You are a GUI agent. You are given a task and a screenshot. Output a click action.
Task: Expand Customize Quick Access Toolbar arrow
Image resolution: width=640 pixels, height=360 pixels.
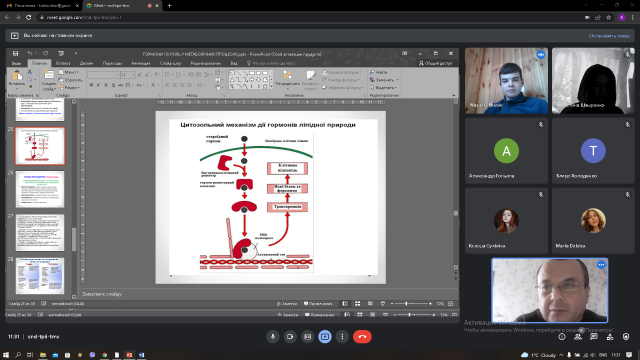(x=76, y=53)
